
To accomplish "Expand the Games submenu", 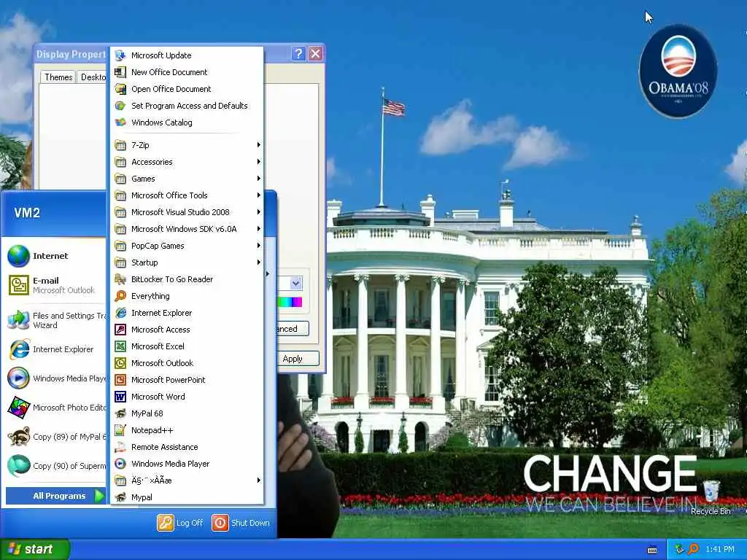I will [187, 179].
